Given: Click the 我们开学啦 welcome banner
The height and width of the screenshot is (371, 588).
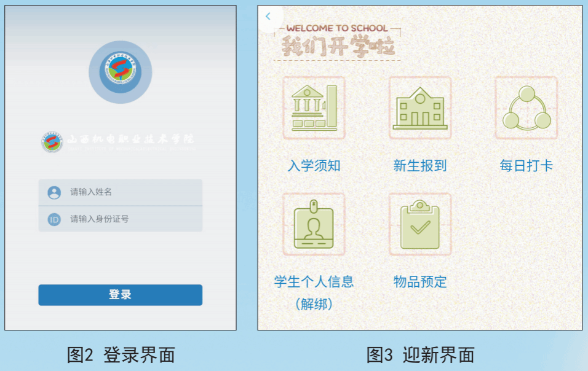Looking at the screenshot, I should coord(338,42).
